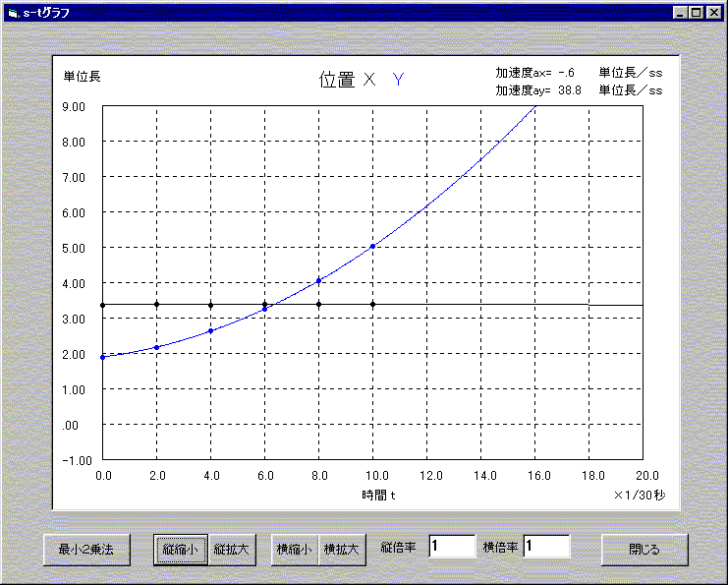Open the window system icon in title bar

tap(13, 13)
